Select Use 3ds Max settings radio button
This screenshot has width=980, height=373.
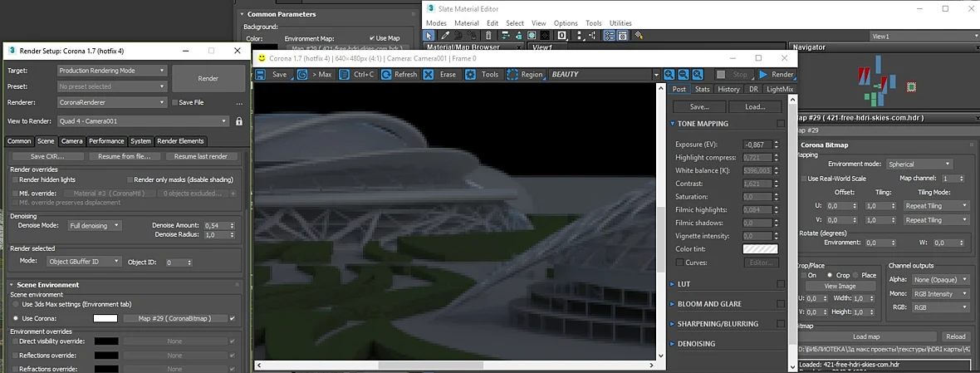click(x=16, y=304)
